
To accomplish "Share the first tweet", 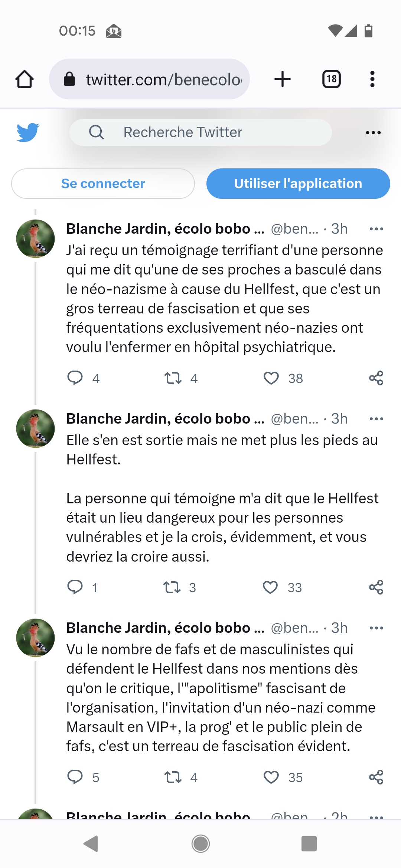I will (376, 378).
